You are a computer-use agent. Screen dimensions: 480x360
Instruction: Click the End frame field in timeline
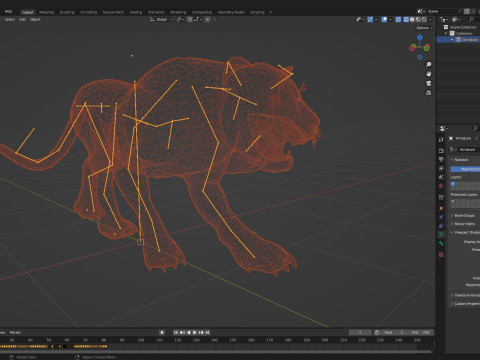pyautogui.click(x=420, y=332)
